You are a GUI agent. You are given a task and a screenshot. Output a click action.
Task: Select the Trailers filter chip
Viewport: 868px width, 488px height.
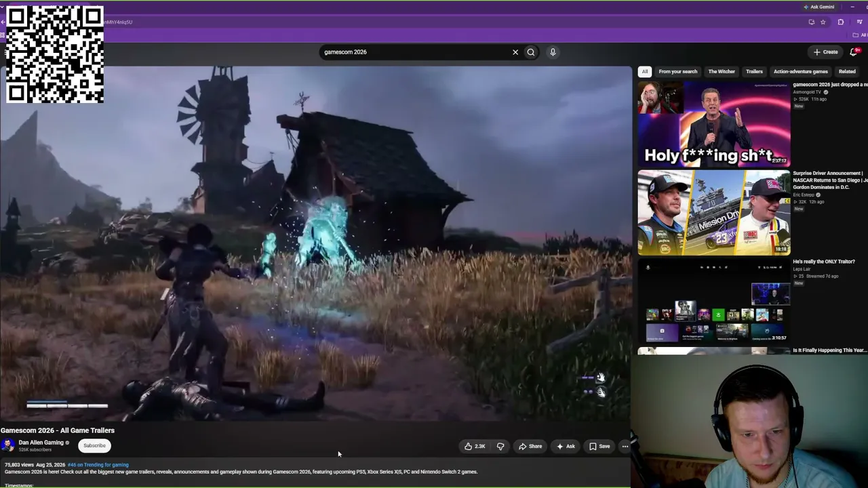(x=754, y=71)
